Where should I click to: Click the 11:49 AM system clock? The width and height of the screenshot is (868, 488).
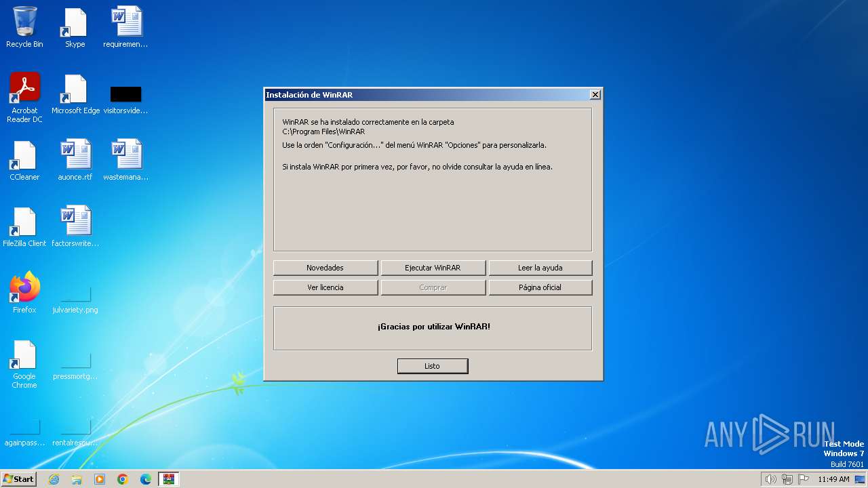pyautogui.click(x=833, y=479)
